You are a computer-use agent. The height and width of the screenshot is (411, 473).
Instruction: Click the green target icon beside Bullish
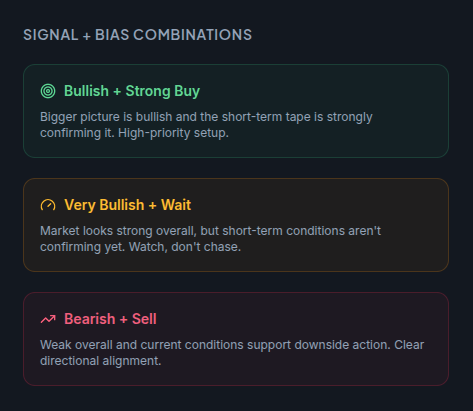pos(48,91)
